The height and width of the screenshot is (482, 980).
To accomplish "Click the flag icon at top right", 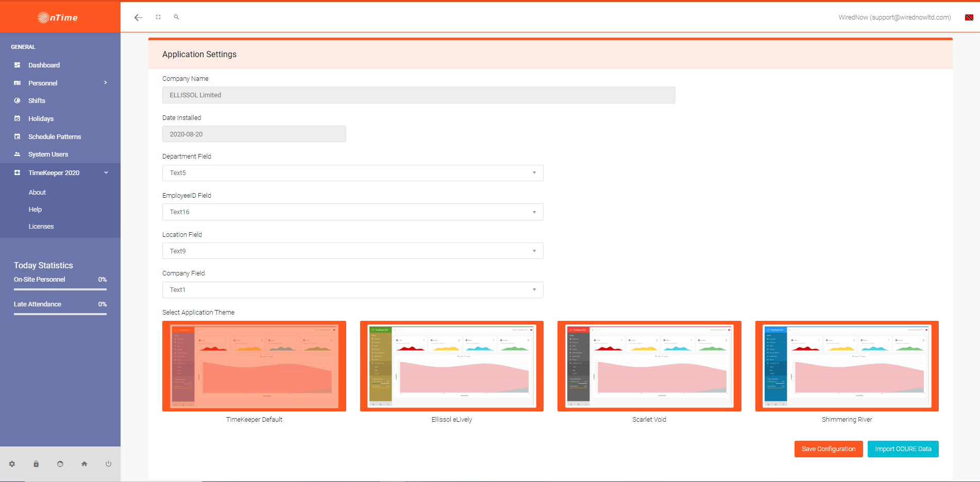I will (x=969, y=18).
